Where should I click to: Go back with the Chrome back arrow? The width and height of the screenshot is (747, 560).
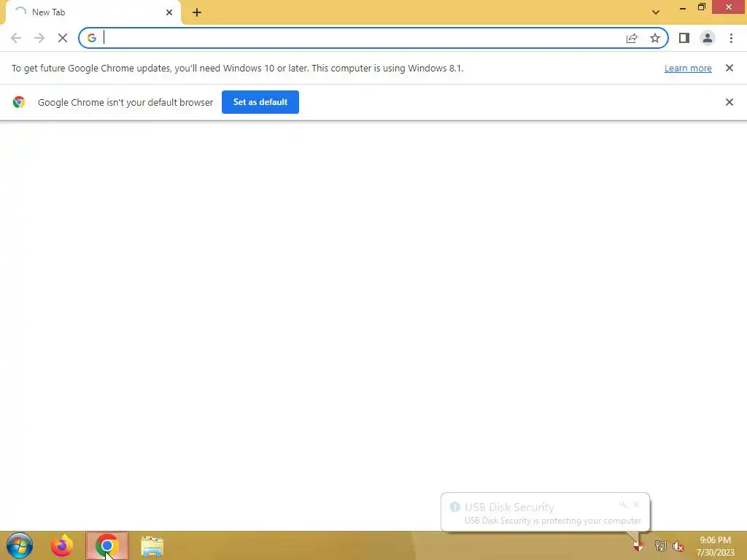click(x=16, y=38)
